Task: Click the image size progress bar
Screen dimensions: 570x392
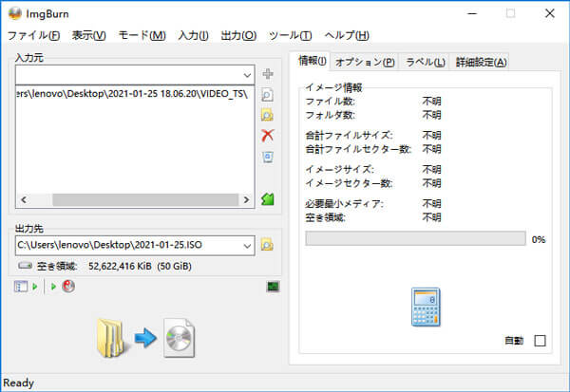Action: [415, 238]
